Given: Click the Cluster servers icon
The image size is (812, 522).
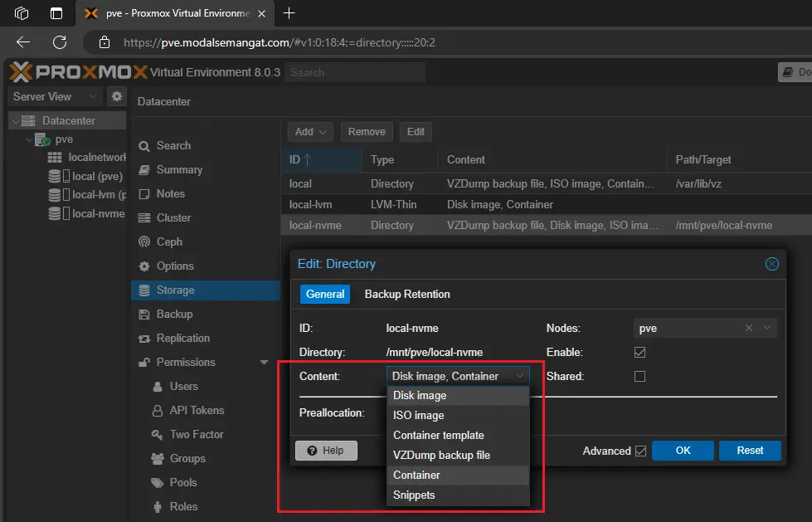Looking at the screenshot, I should [144, 218].
